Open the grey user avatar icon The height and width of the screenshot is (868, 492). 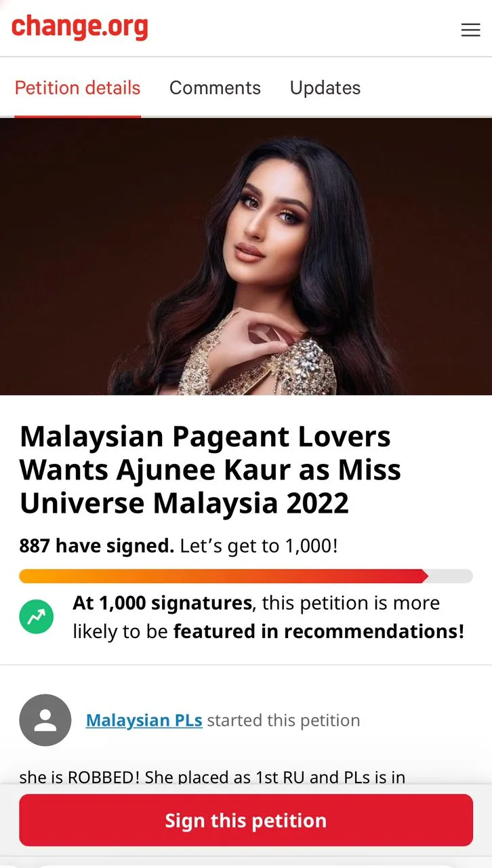(x=45, y=720)
